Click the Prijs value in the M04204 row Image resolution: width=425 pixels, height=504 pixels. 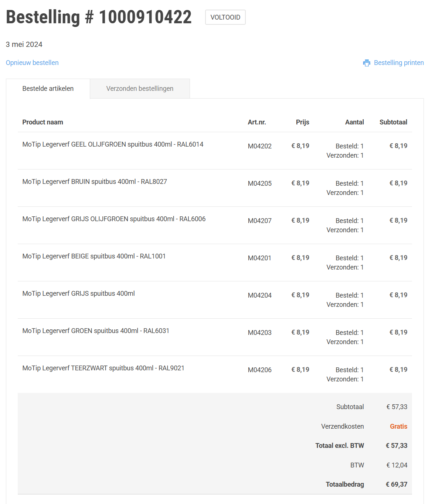(300, 295)
